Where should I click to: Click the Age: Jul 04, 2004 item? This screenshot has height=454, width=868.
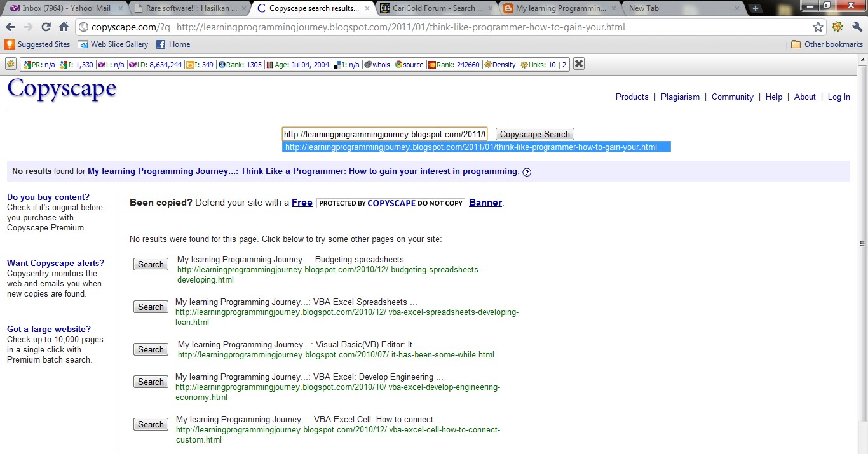pos(298,65)
